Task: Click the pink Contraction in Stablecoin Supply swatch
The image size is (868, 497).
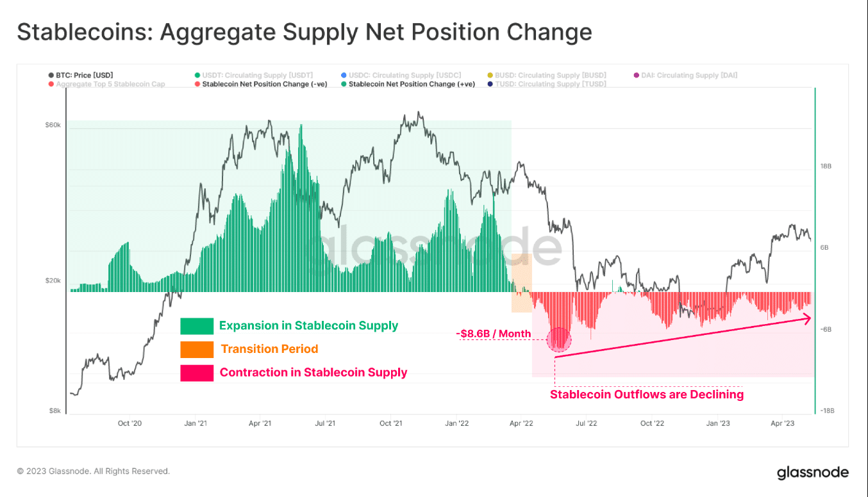Action: (x=197, y=373)
